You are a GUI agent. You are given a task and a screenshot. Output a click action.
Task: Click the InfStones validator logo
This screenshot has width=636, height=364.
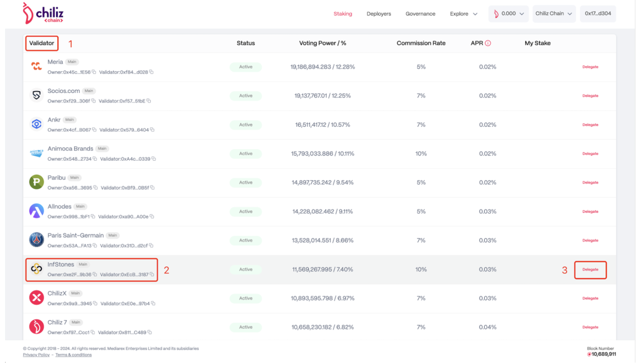pos(36,269)
